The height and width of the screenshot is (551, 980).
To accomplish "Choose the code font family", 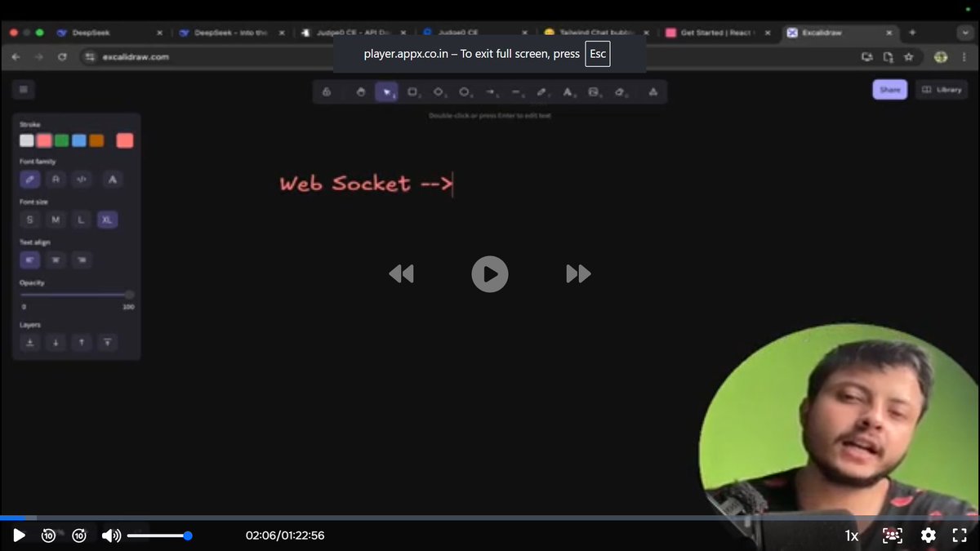I will pyautogui.click(x=82, y=179).
